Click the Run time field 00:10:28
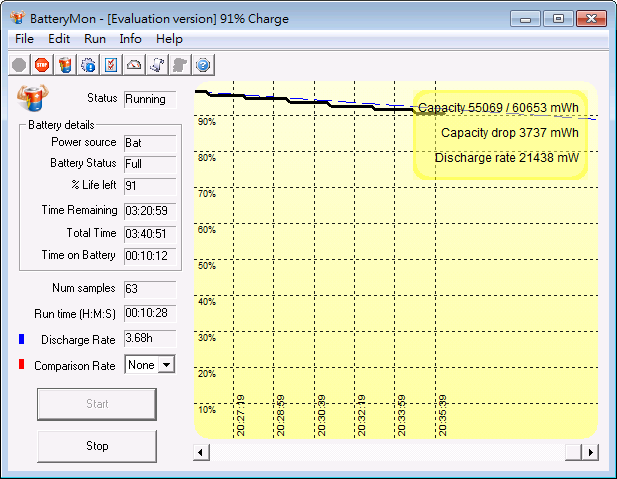 tap(150, 313)
